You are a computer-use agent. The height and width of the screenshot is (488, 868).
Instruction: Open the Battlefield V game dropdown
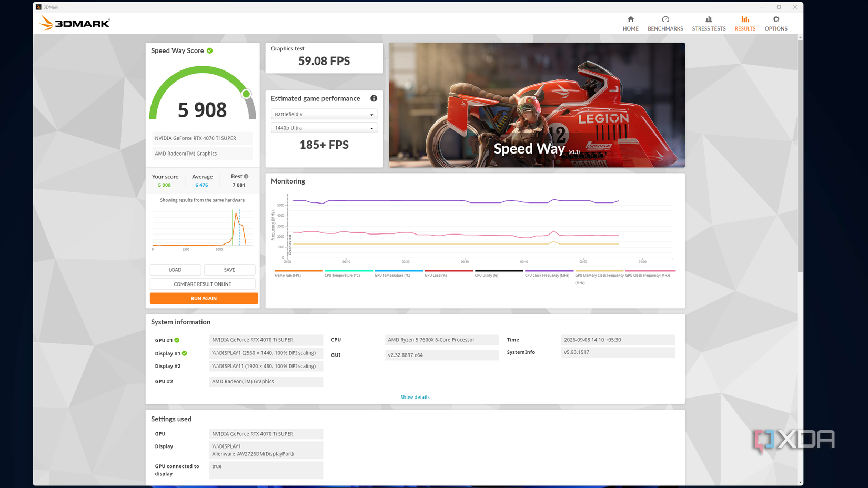click(x=324, y=114)
